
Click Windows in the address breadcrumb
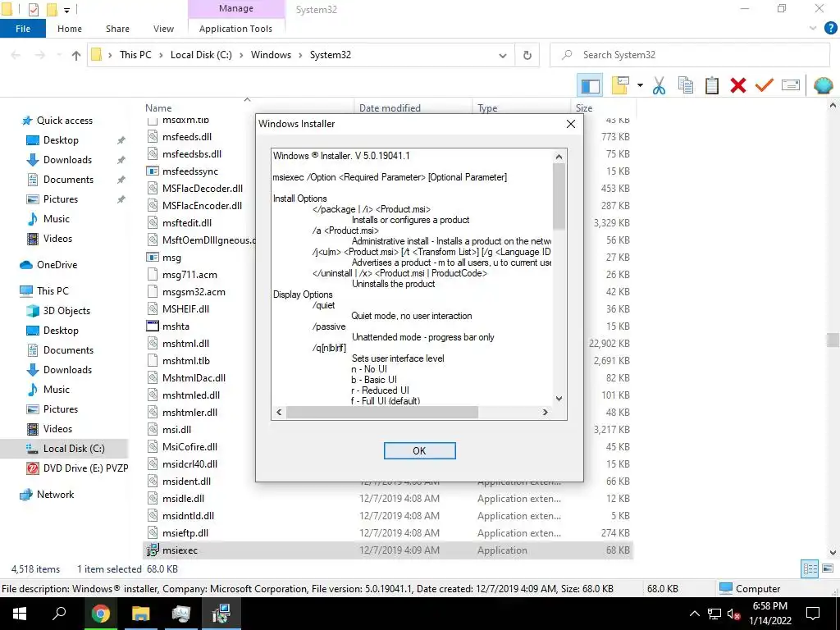(271, 55)
